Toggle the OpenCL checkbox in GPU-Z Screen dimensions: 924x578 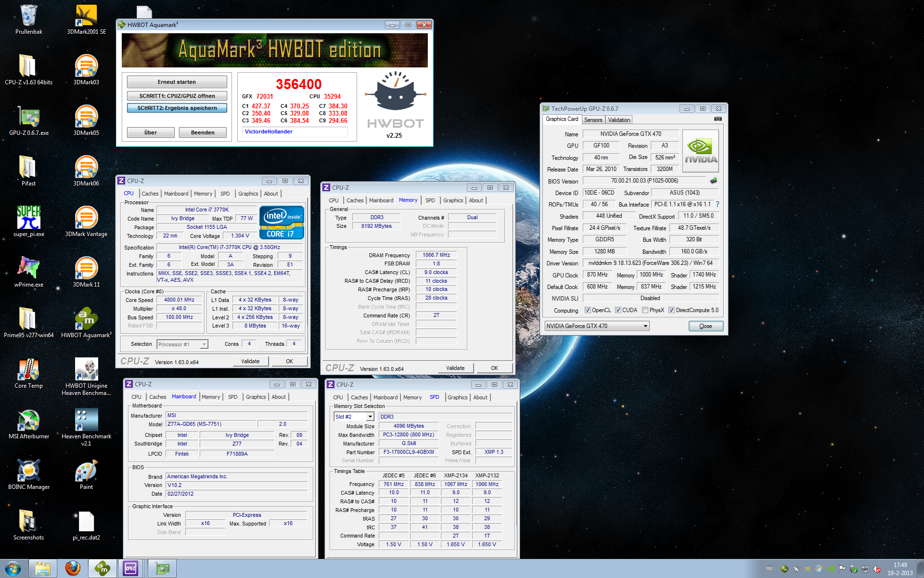point(587,310)
